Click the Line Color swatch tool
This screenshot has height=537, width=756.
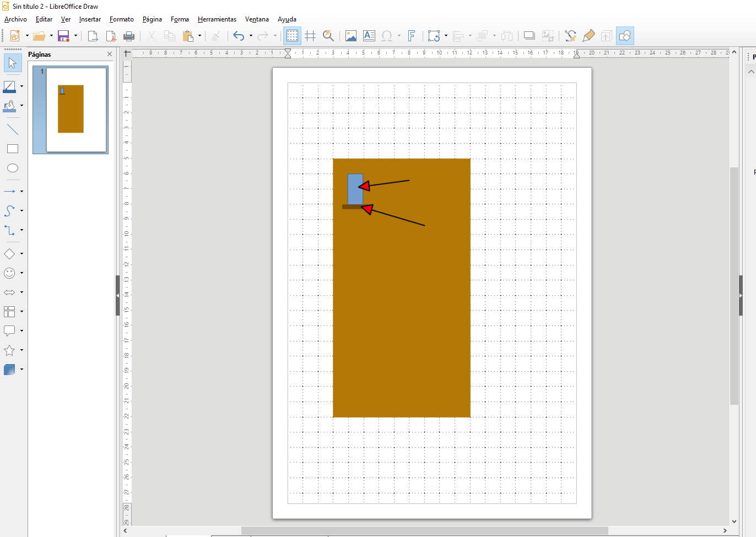coord(9,86)
